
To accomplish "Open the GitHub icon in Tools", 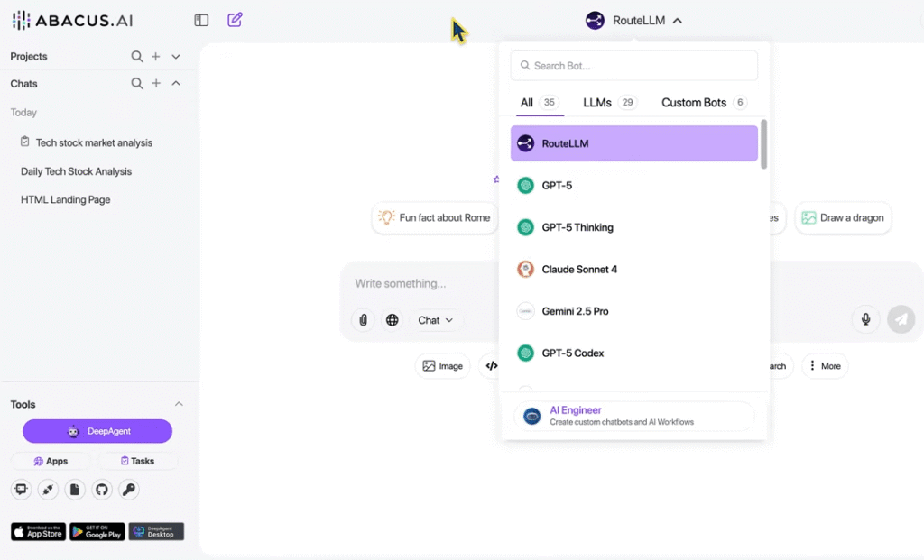I will point(102,490).
